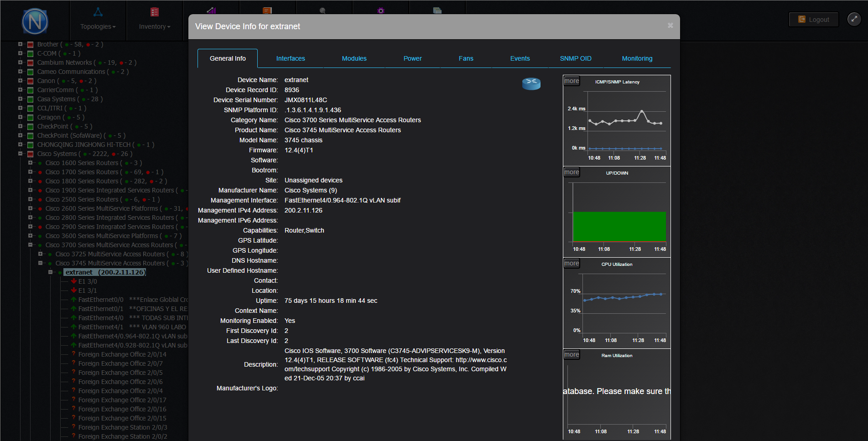Viewport: 868px width, 441px height.
Task: Select CHONGQING JINGHONG HI-TECH tree item
Action: coord(84,145)
